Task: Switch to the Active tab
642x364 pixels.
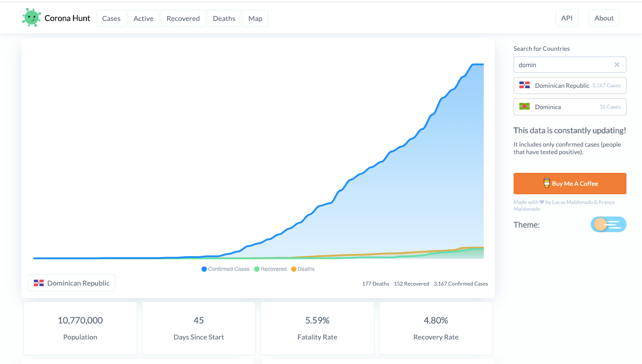Action: click(143, 18)
